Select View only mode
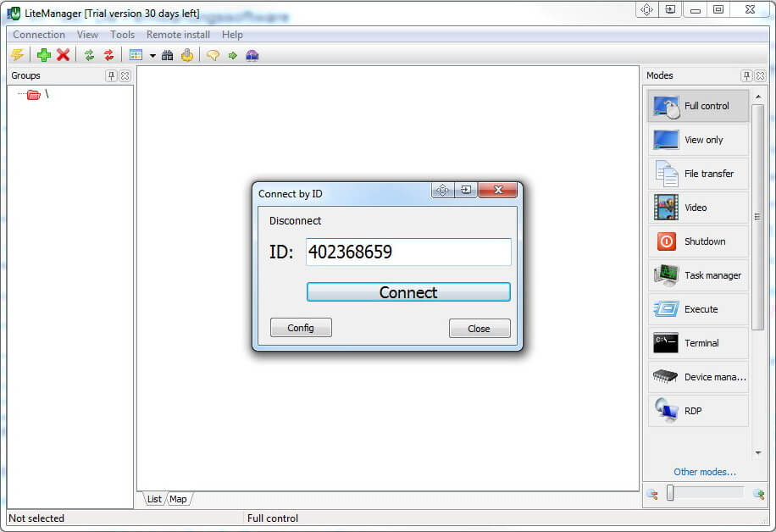 click(698, 140)
